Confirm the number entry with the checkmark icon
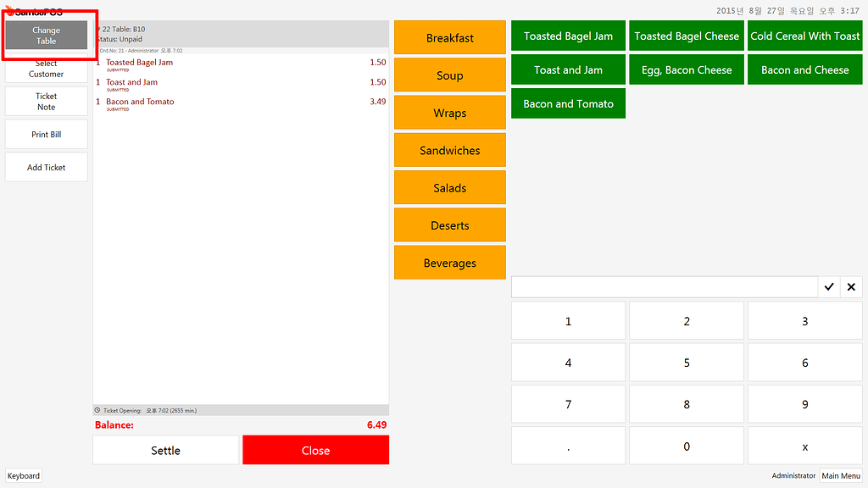Viewport: 868px width, 488px height. (x=829, y=286)
